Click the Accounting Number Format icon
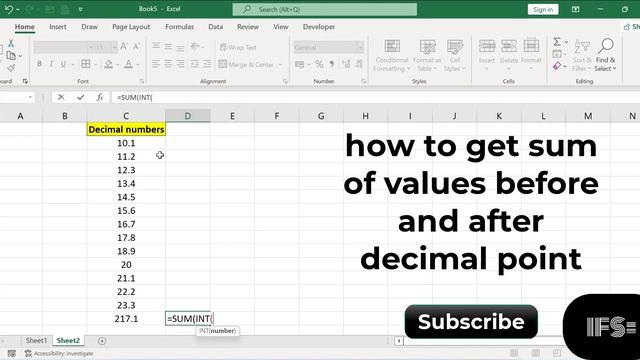 (300, 64)
